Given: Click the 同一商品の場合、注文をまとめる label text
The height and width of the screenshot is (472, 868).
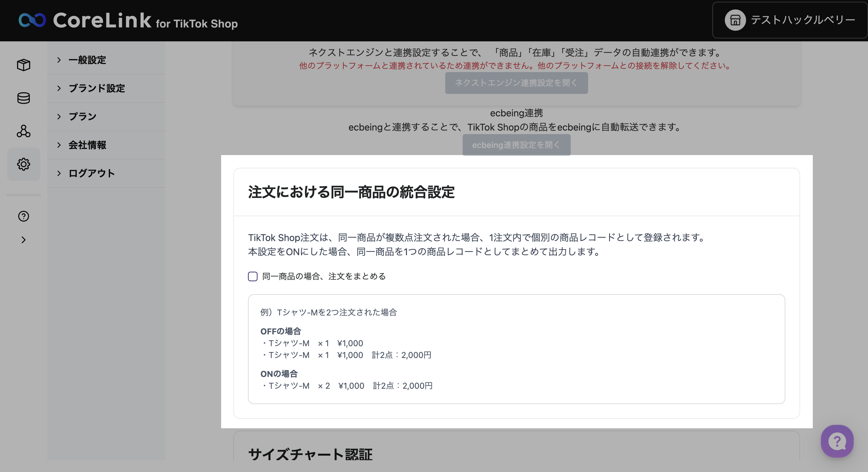Looking at the screenshot, I should click(x=324, y=276).
